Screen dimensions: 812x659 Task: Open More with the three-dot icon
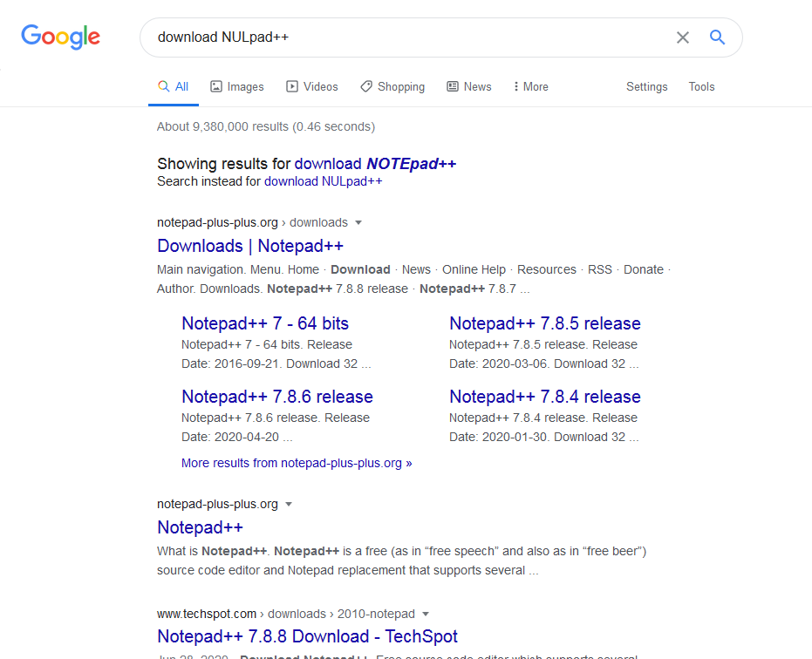(x=518, y=86)
